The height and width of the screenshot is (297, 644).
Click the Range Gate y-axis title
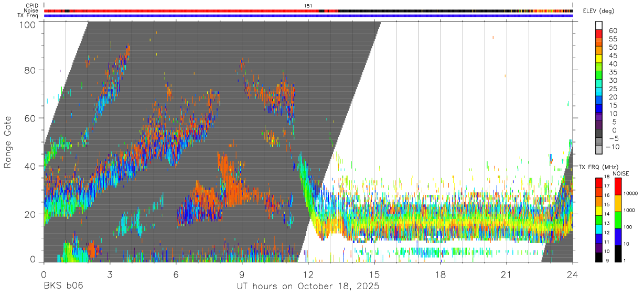pyautogui.click(x=8, y=142)
